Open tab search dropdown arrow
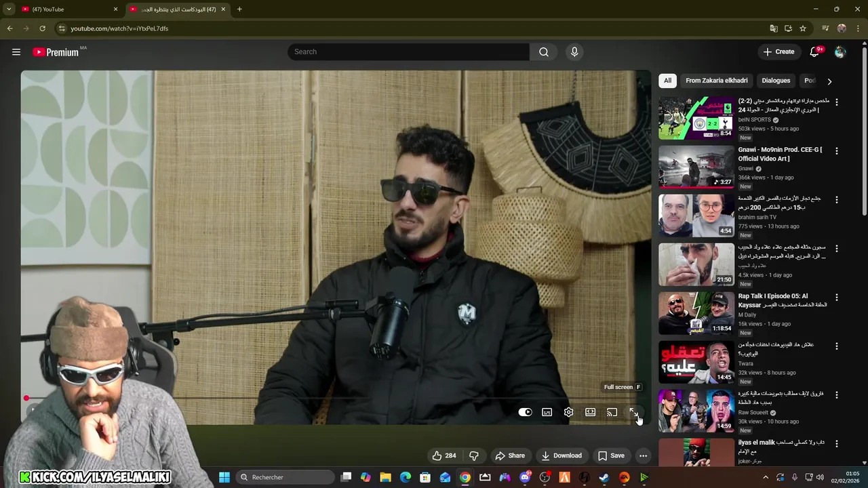This screenshot has width=868, height=488. [9, 9]
